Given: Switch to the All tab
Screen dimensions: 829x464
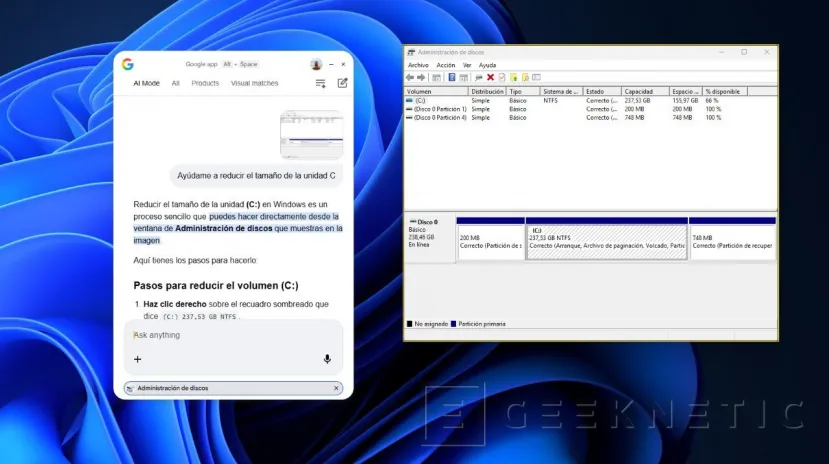Looking at the screenshot, I should pos(176,83).
